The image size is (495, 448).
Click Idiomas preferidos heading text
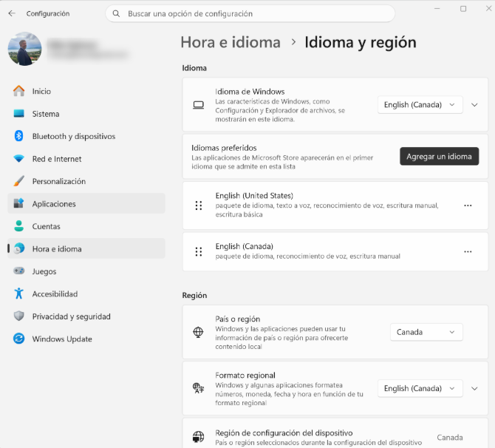(224, 148)
